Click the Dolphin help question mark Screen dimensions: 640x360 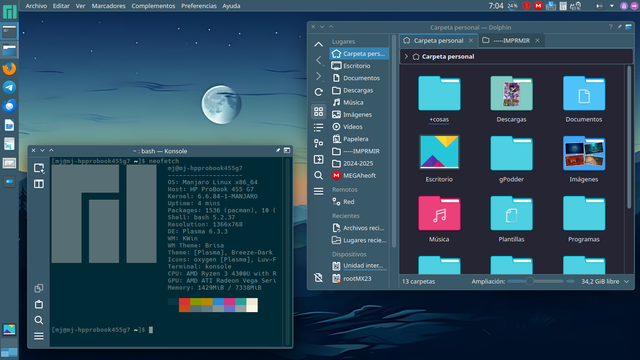pyautogui.click(x=610, y=27)
